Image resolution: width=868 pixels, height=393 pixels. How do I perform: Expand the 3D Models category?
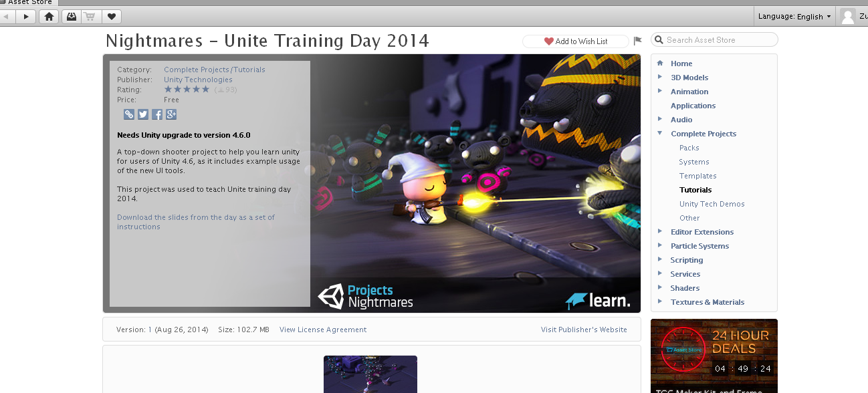coord(660,77)
